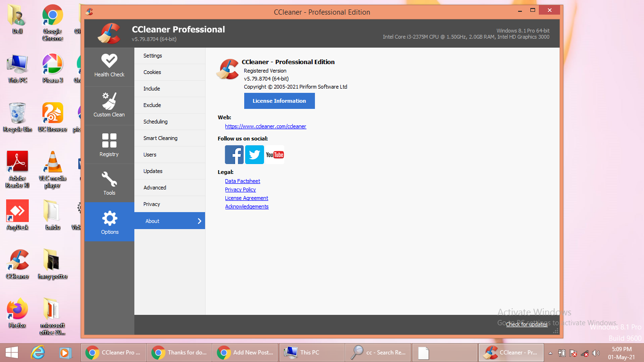The height and width of the screenshot is (362, 644).
Task: Switch to cc - Search Results taskbar window
Action: point(378,353)
